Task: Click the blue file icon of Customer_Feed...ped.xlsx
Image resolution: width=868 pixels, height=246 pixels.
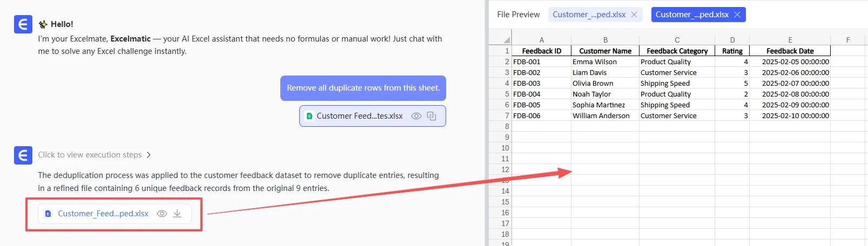Action: [x=48, y=214]
